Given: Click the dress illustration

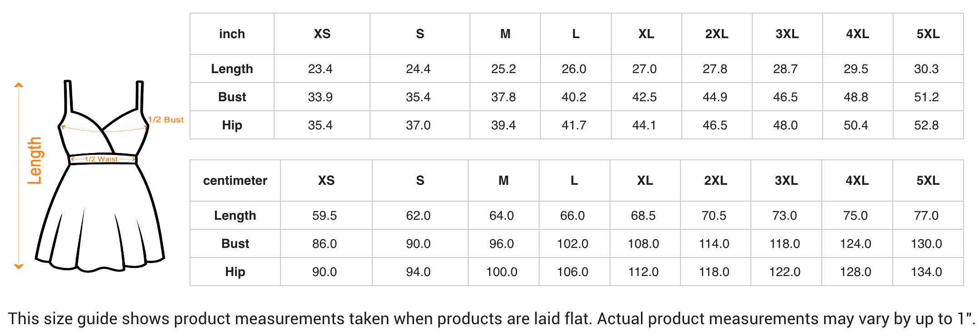Looking at the screenshot, I should coord(100,176).
